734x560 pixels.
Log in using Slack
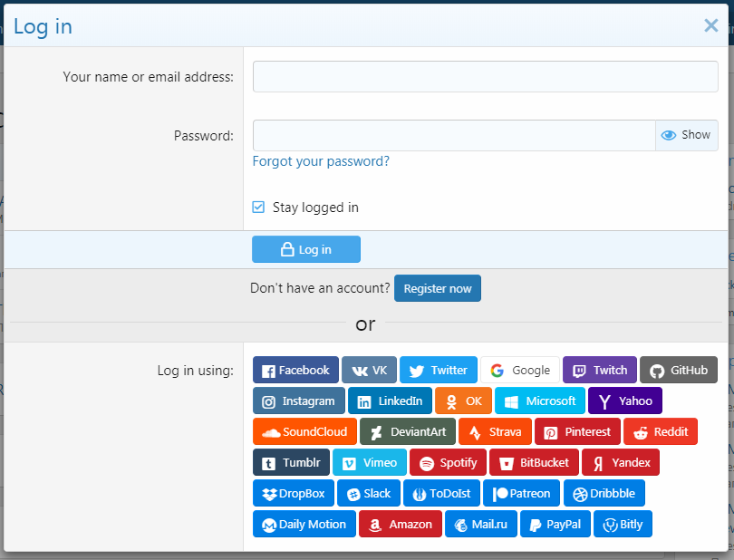(369, 494)
